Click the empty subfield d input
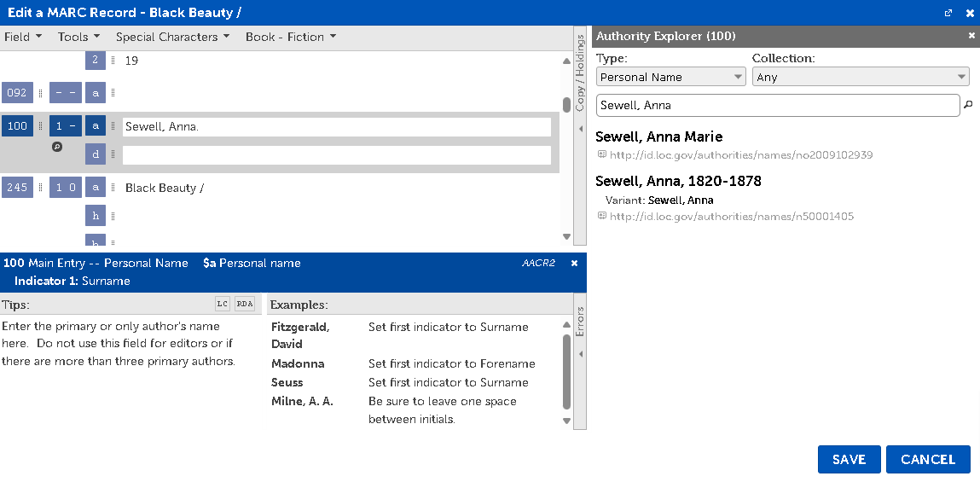This screenshot has width=980, height=482. point(337,155)
